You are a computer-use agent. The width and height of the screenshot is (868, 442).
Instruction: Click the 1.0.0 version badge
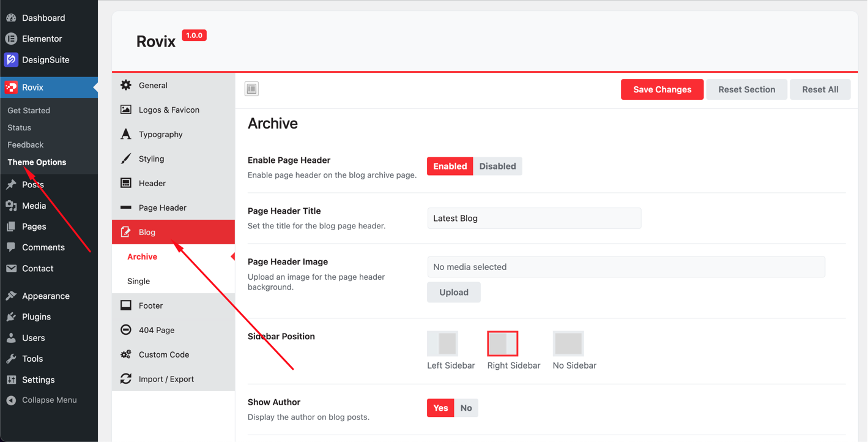(194, 36)
